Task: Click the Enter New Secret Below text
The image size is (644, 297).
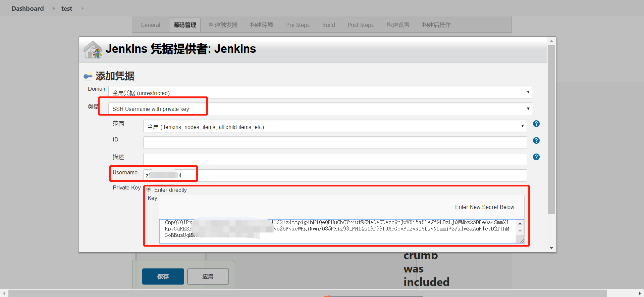Action: pos(484,207)
